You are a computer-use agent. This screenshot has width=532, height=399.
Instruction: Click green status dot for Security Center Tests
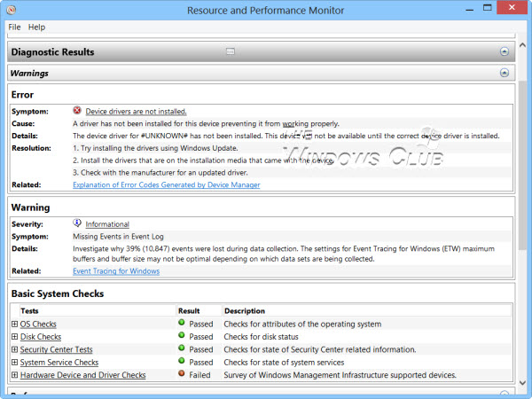tap(182, 348)
